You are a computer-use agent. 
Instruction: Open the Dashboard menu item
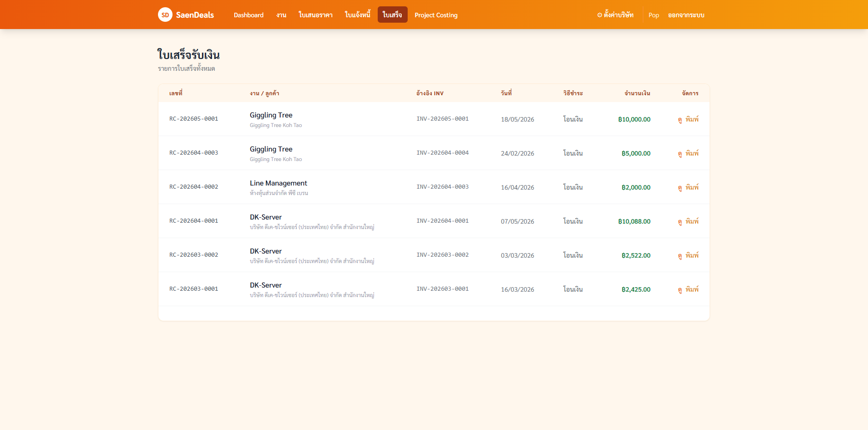tap(248, 15)
